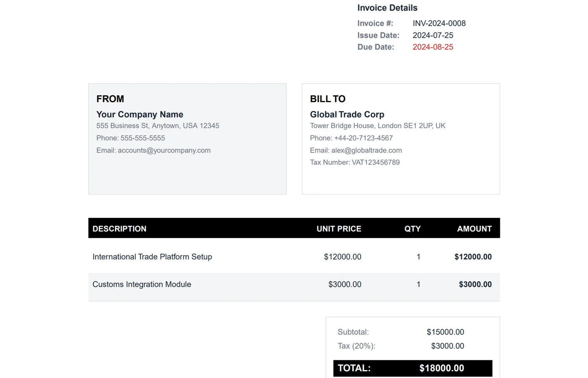Click the tax number VAT123456789

tap(375, 163)
